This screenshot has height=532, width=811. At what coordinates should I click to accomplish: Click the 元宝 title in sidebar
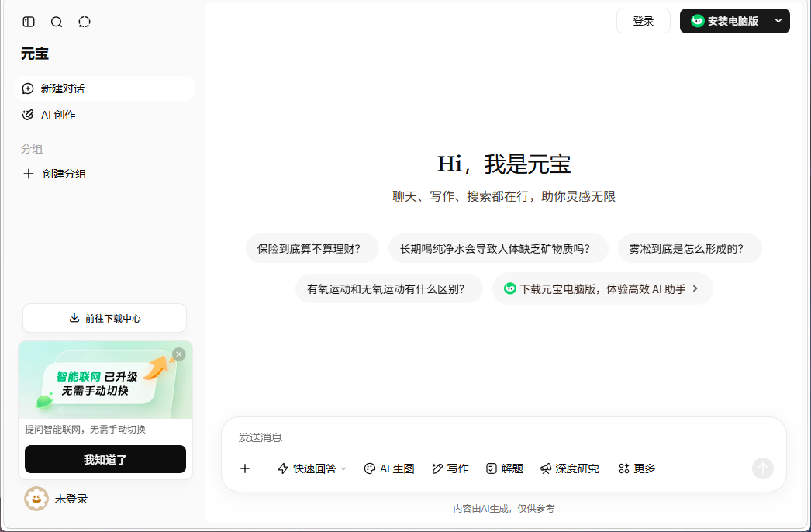[x=35, y=54]
